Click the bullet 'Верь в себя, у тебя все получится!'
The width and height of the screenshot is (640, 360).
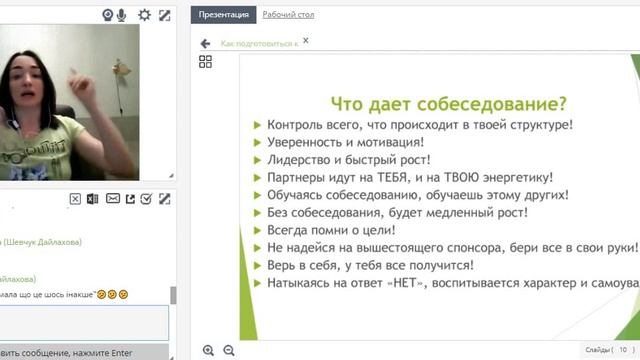coord(371,265)
